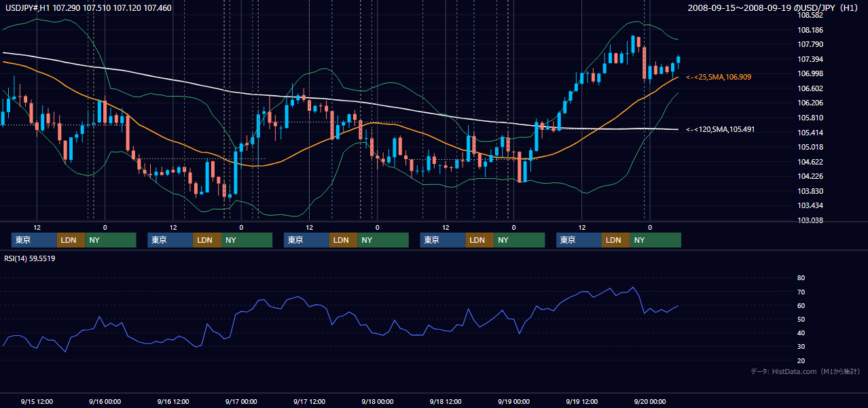This screenshot has width=868, height=408.
Task: Click price axis value 103.038
Action: pyautogui.click(x=810, y=220)
